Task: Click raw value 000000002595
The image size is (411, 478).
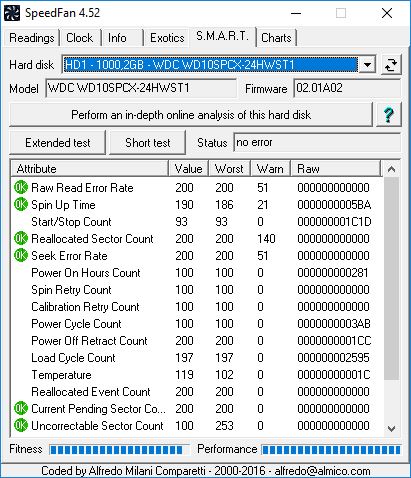Action: pos(333,358)
